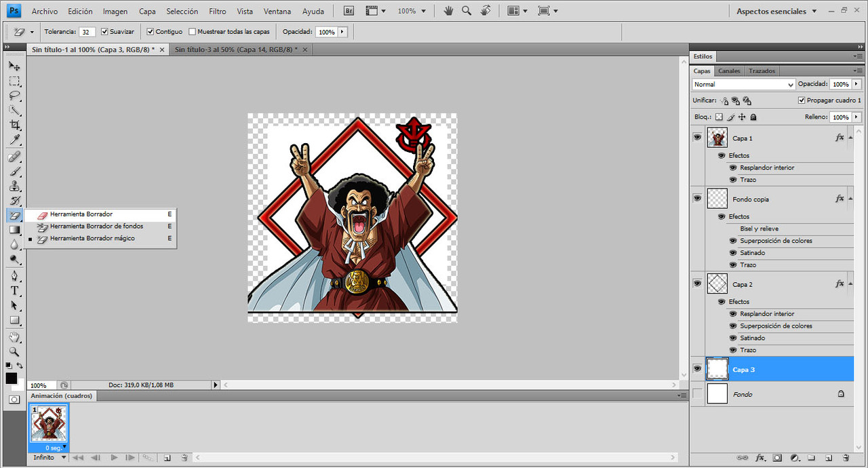868x468 pixels.
Task: Select the Blur tool
Action: 14,245
